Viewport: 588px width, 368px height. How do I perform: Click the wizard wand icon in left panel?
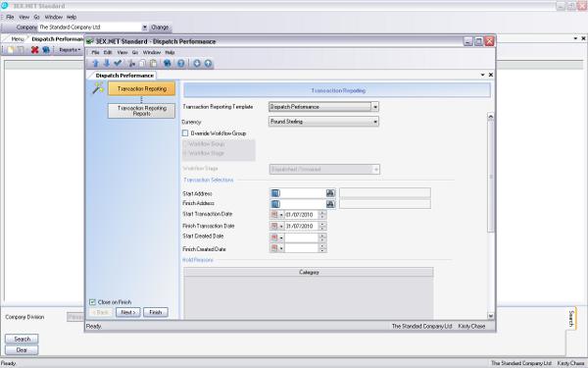tap(98, 88)
